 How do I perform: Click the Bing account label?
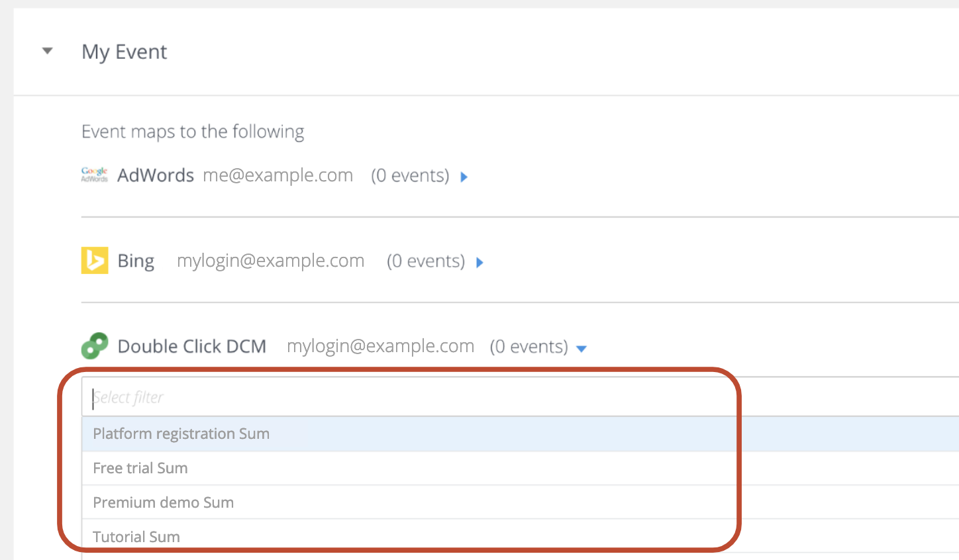click(x=136, y=261)
